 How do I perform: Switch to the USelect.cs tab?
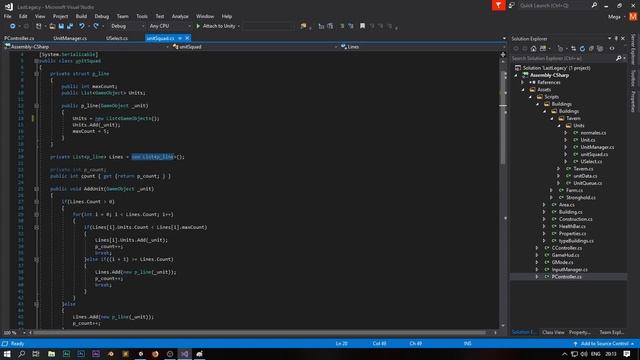[x=117, y=38]
